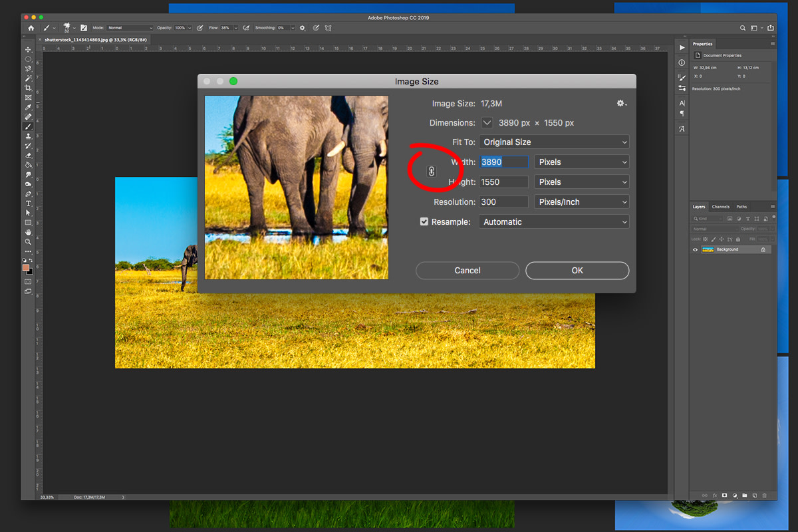Toggle the brush settings panel button
This screenshot has height=532, width=798.
click(x=84, y=28)
